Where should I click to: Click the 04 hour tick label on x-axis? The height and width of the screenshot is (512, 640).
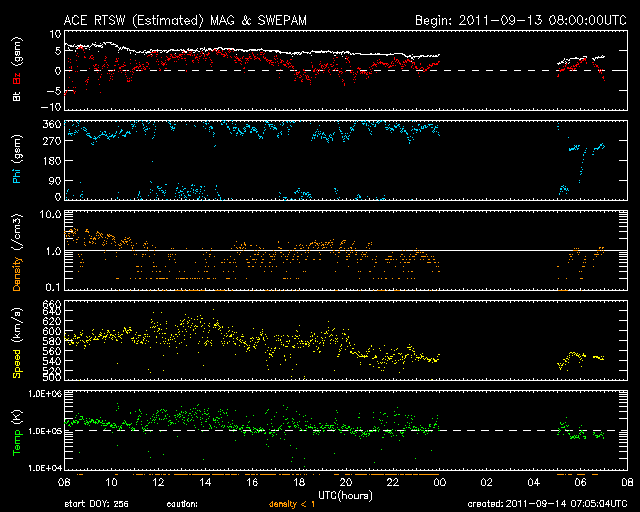(x=533, y=481)
